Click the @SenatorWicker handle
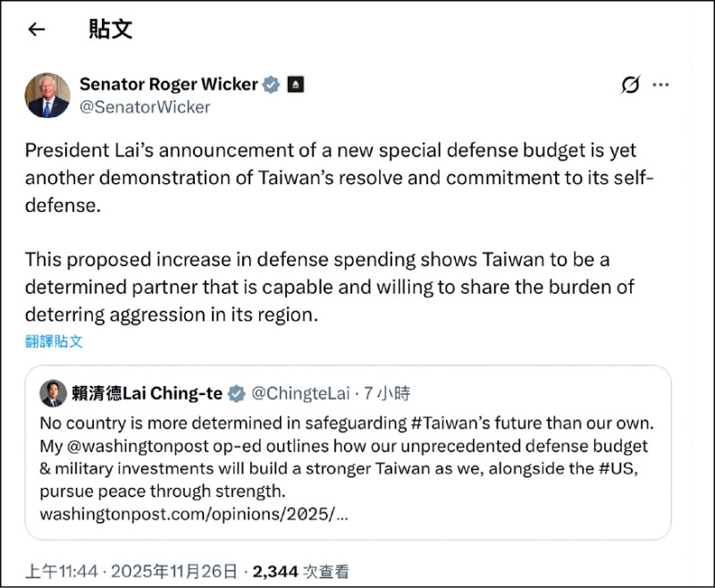Viewport: 715px width, 588px height. click(146, 107)
